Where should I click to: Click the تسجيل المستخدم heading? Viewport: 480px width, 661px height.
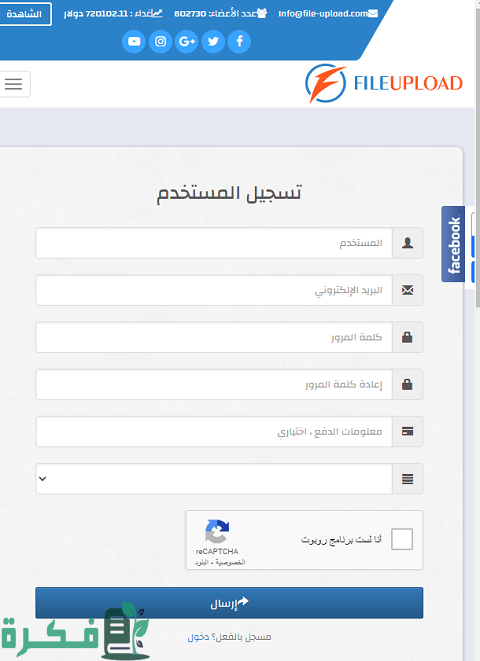229,193
